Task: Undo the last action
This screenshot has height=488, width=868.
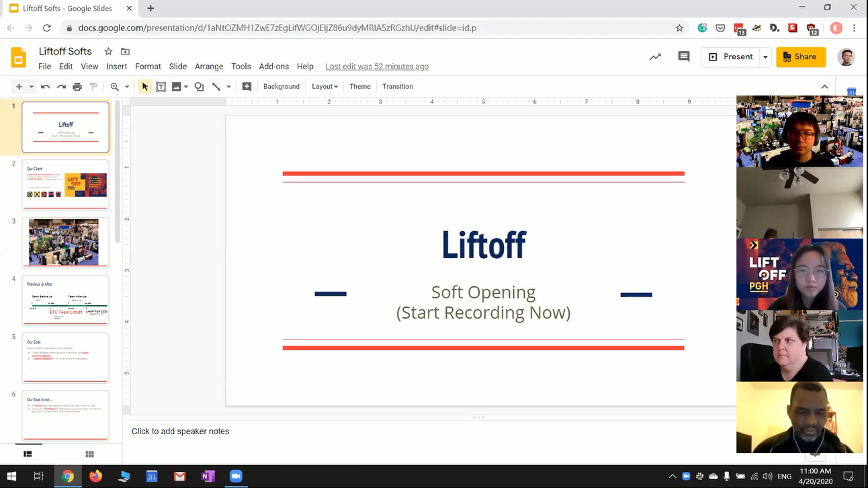Action: (45, 87)
